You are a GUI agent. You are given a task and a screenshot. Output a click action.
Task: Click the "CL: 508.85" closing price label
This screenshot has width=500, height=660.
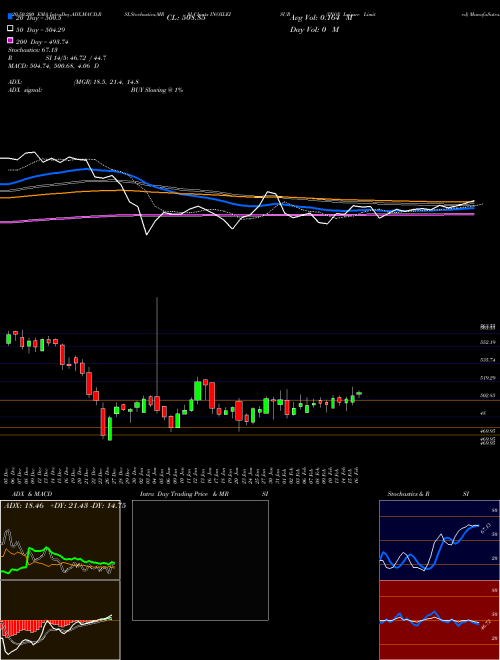[186, 18]
